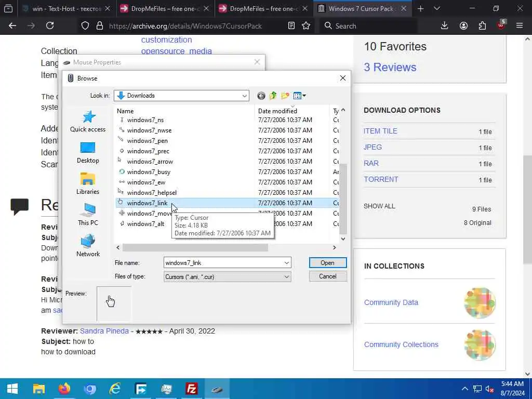Viewport: 532px width, 399px height.
Task: Select Windows 7 Cursor Pack tab
Action: point(362,8)
